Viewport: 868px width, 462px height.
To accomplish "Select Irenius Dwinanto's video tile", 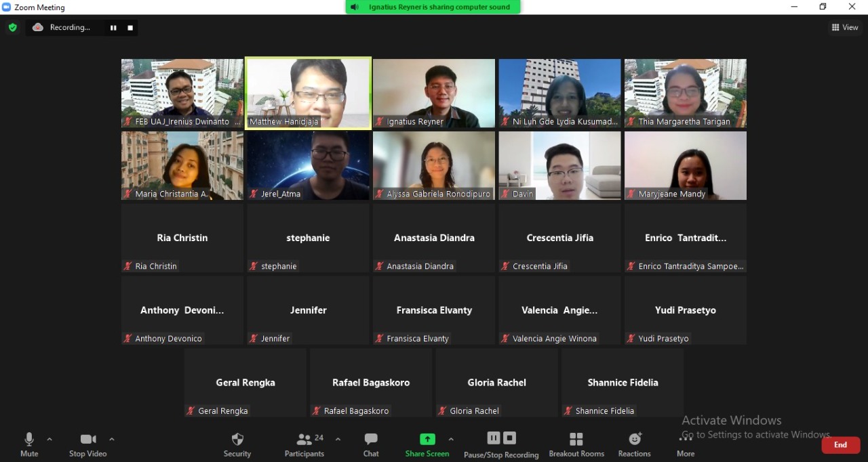I will click(182, 93).
